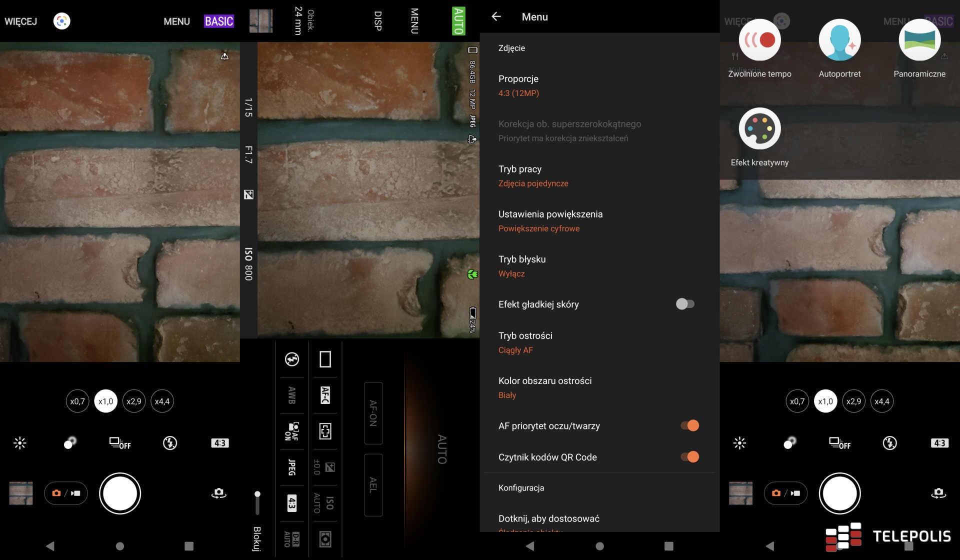Tap the BASIC mode label
The height and width of the screenshot is (560, 960).
tap(219, 21)
